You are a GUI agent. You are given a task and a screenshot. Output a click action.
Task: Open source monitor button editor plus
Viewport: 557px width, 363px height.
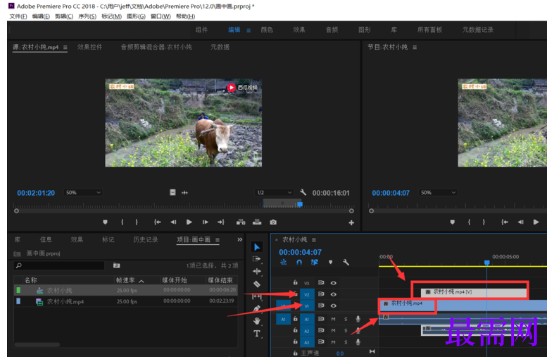pos(351,222)
